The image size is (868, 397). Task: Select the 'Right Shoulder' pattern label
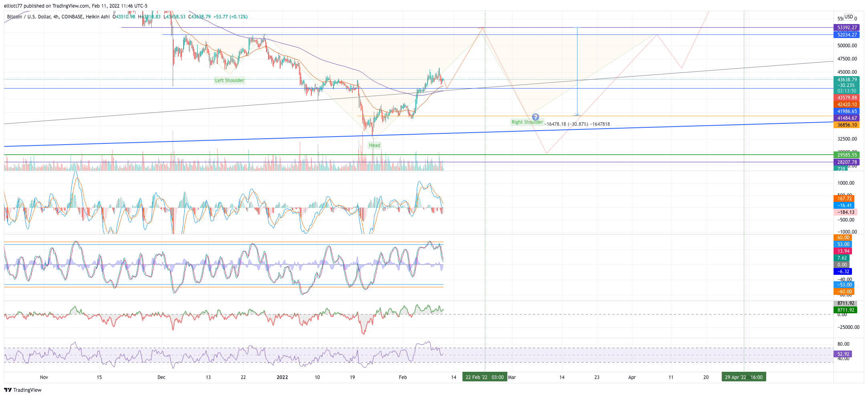[527, 122]
